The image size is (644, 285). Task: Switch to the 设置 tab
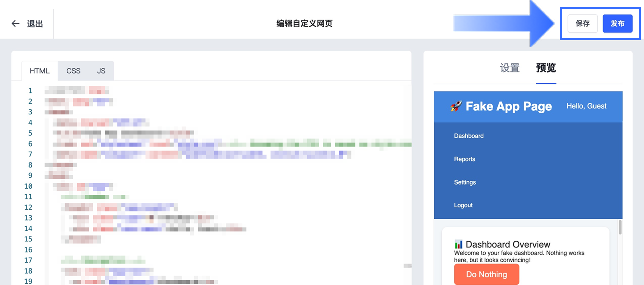point(510,68)
